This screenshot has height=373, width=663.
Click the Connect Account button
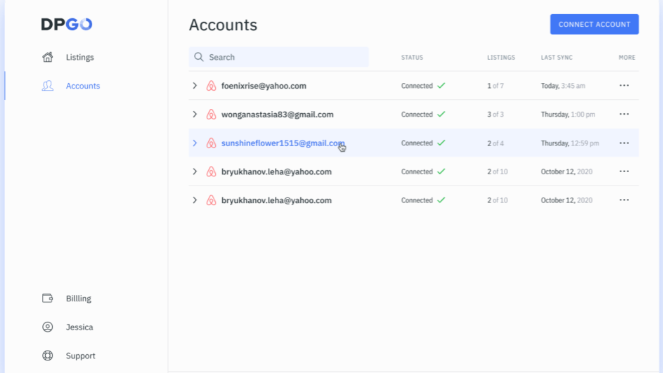pos(594,24)
